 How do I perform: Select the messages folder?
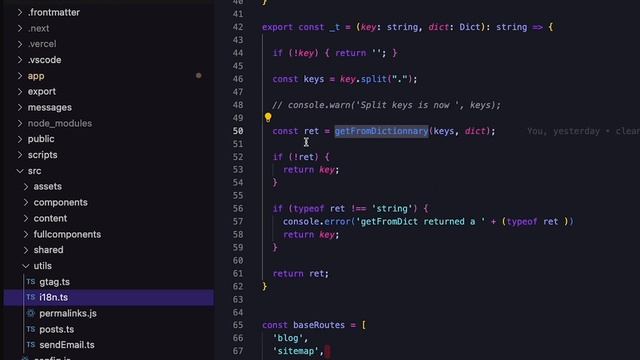pyautogui.click(x=50, y=107)
